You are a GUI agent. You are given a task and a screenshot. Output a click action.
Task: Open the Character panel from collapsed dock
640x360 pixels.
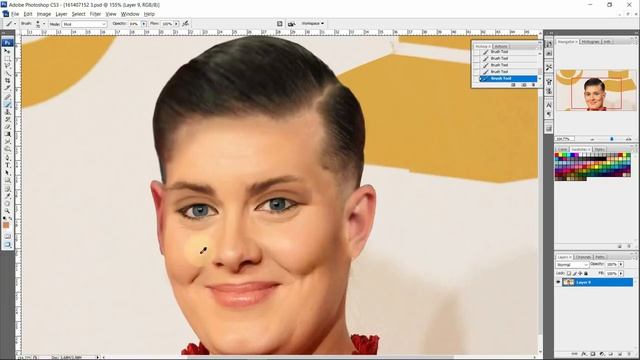(x=549, y=105)
